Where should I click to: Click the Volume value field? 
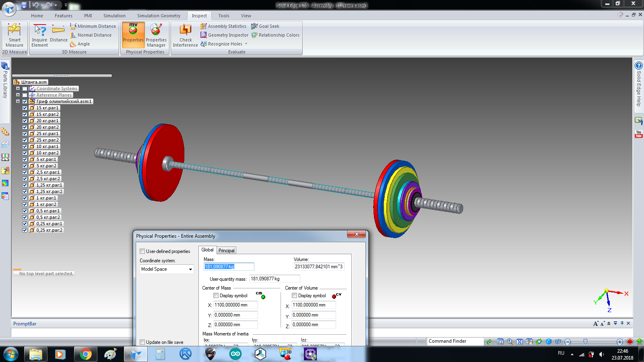319,267
